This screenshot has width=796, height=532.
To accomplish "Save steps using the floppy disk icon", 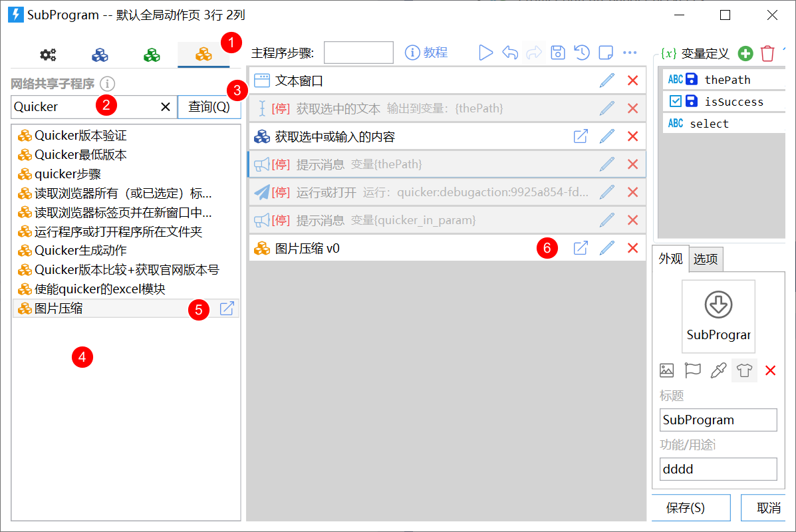I will pyautogui.click(x=558, y=53).
